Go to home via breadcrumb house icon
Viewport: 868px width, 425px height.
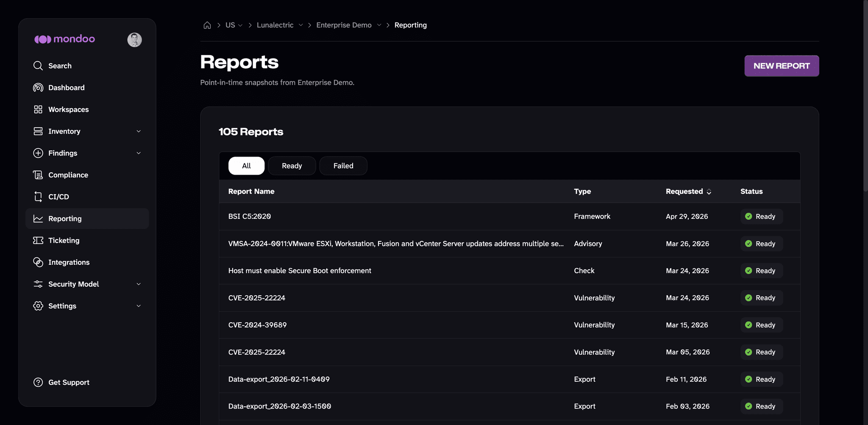coord(207,25)
